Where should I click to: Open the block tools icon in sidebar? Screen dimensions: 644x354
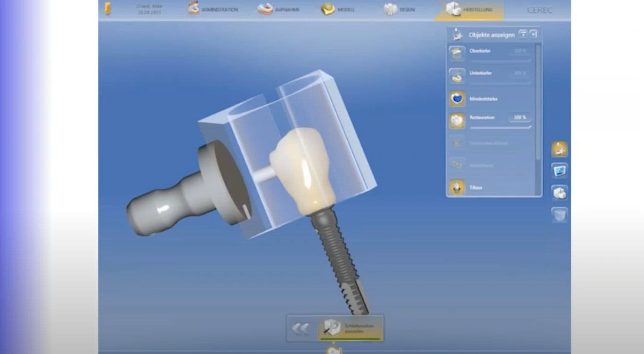tap(559, 193)
